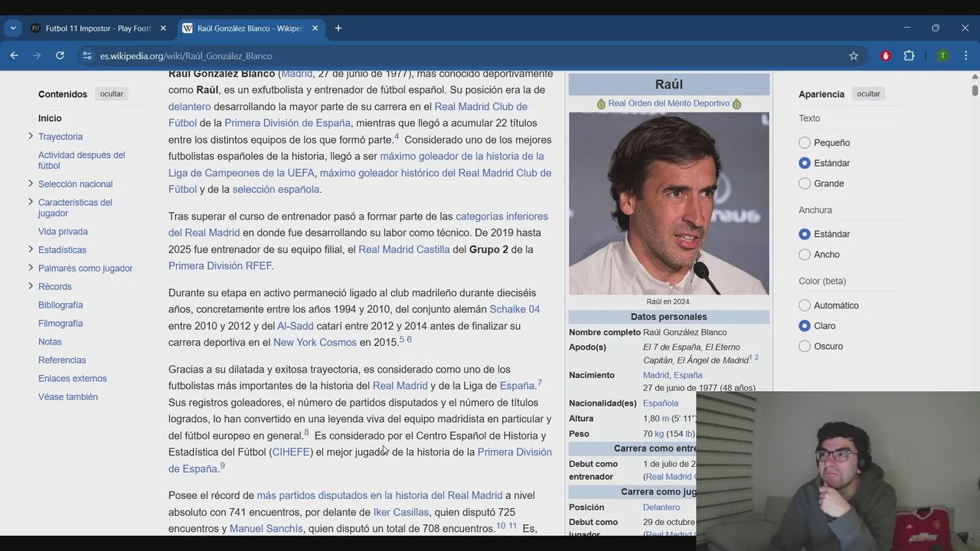Go forward in browser history
Screen dimensions: 980x551
tap(37, 56)
